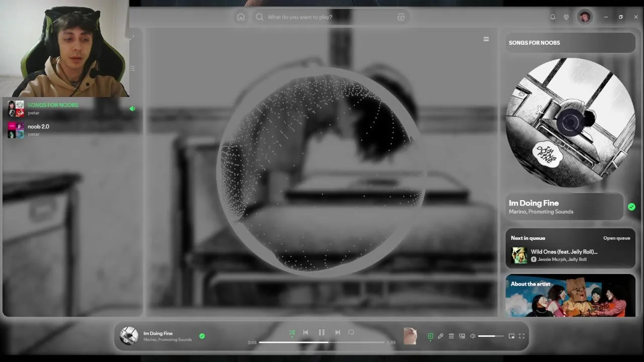Toggle shuffle mode
This screenshot has width=644, height=362.
(x=292, y=332)
